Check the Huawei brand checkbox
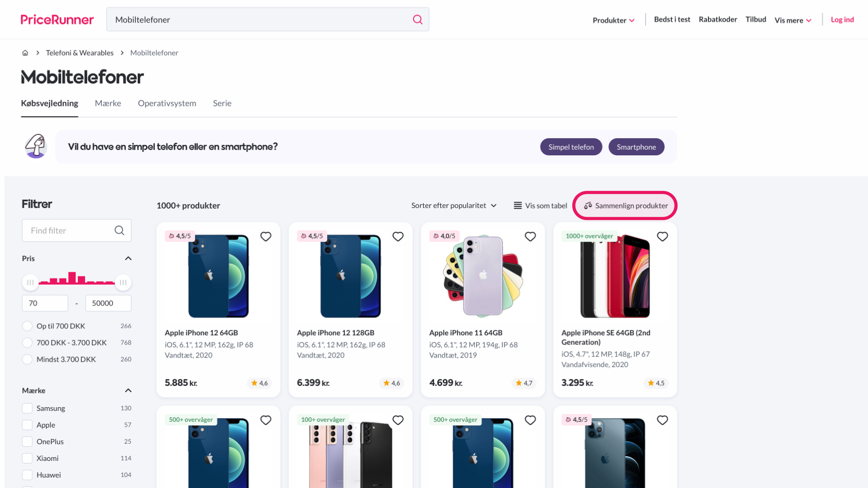 [x=27, y=475]
